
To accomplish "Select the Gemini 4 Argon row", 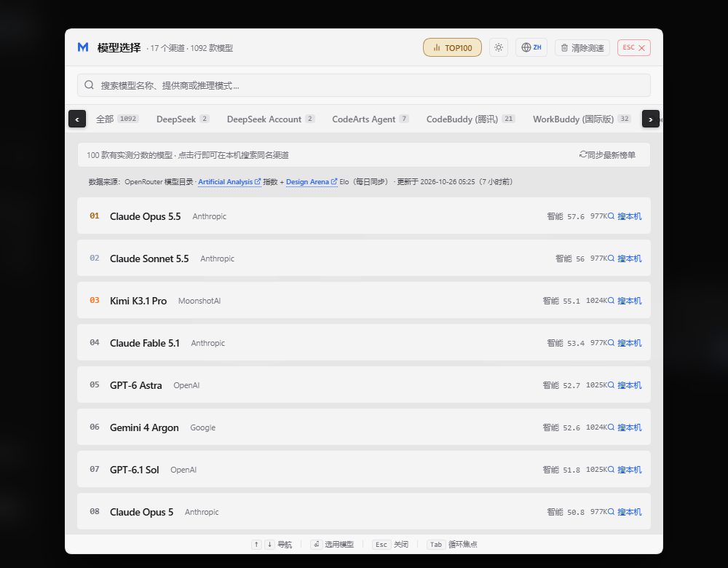I will pos(364,427).
